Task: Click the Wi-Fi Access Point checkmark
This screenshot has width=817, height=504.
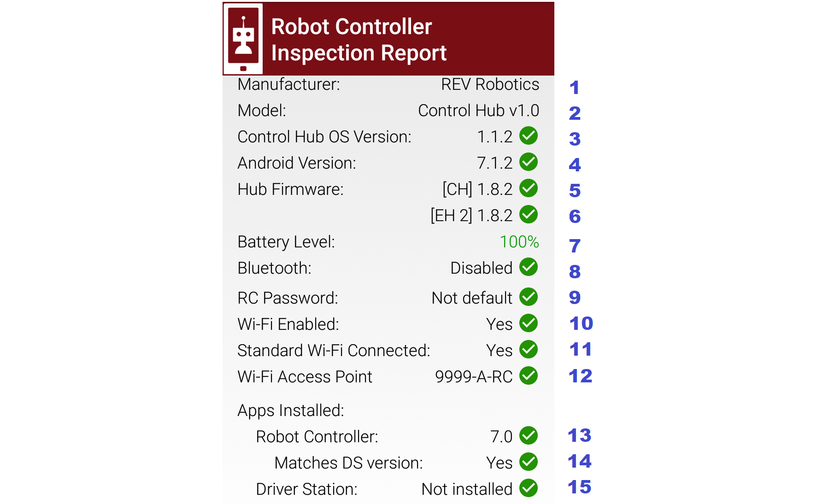Action: click(529, 376)
